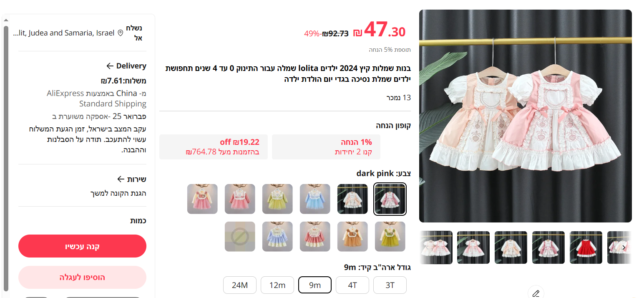Viewport: 644px width, 298px height.
Task: Pick the orange-brown dress color swatch
Action: coord(352,237)
